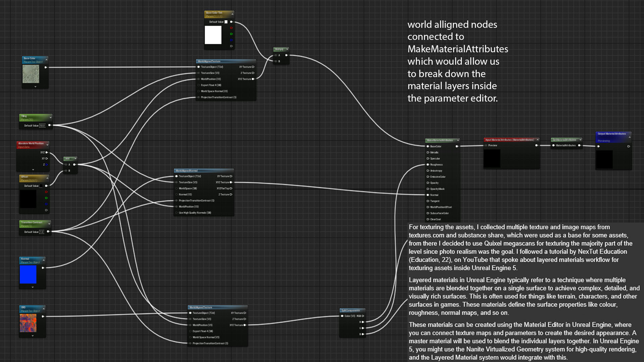Viewport: 644px width, 362px height.
Task: Click the Tangent input pin
Action: click(x=428, y=201)
